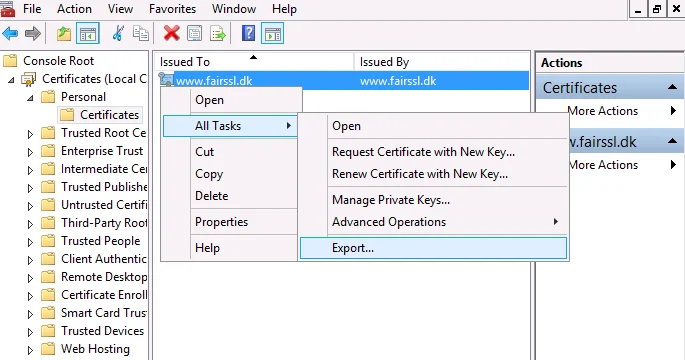Click the Console Root folder icon
Screen dimensions: 685x360
(x=10, y=61)
